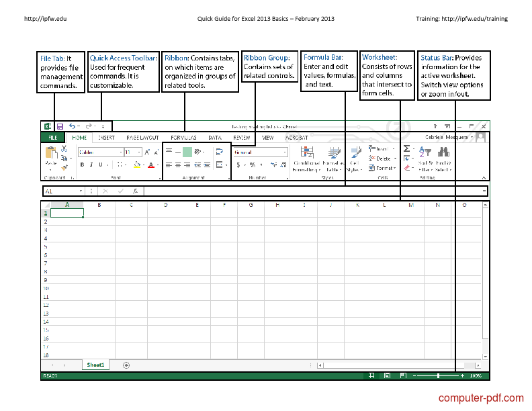Toggle Normal view button in status bar

(x=371, y=375)
